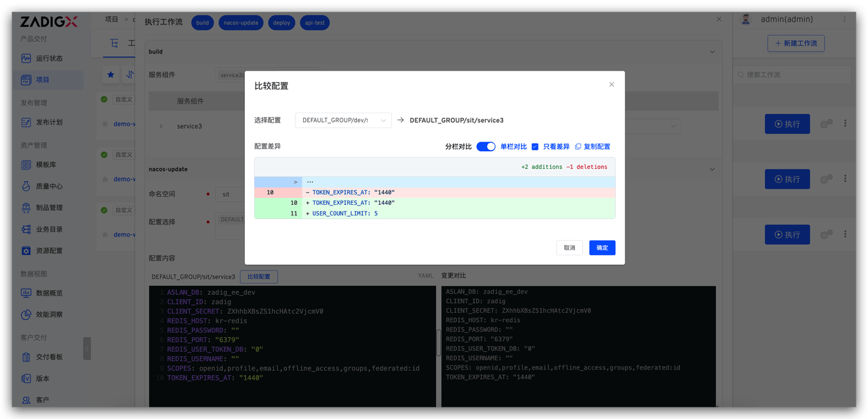Close the 比较配置 dialog with X

click(611, 85)
